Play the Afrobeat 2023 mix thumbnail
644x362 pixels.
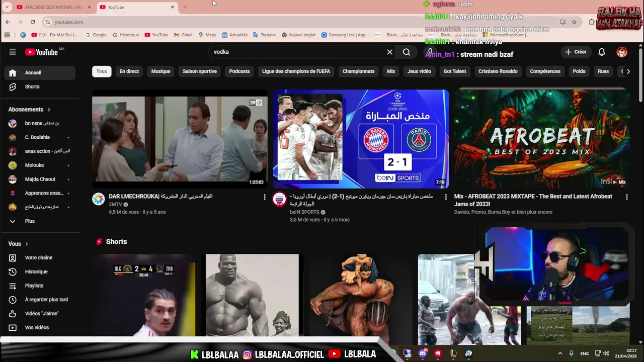pos(542,139)
